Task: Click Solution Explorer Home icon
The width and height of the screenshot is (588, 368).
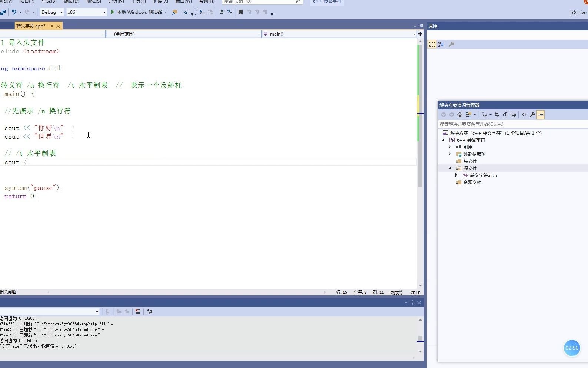Action: coord(460,115)
